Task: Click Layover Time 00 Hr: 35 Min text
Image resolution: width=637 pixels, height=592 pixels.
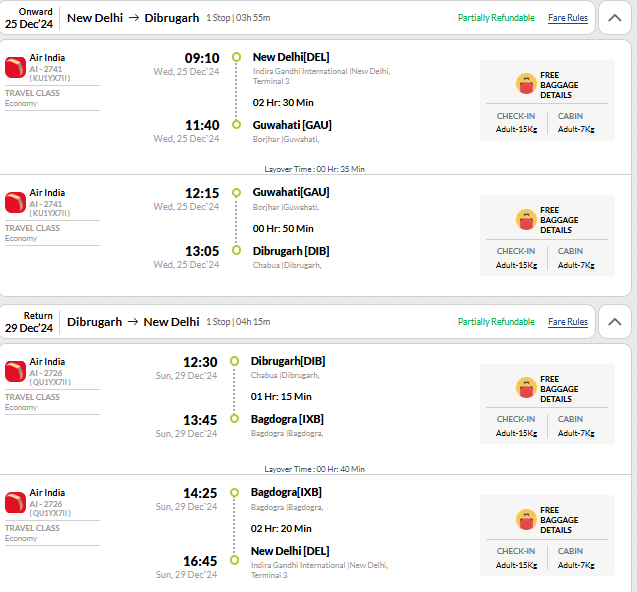Action: 314,169
